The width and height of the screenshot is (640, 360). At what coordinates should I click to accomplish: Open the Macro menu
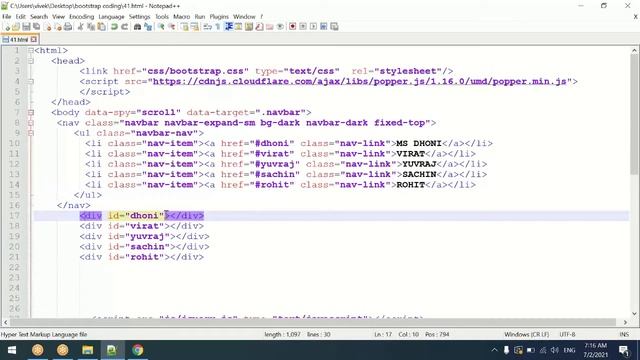[x=182, y=17]
